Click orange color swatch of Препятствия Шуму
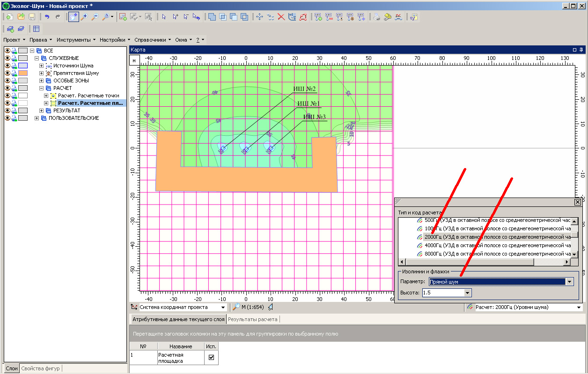 tap(23, 73)
